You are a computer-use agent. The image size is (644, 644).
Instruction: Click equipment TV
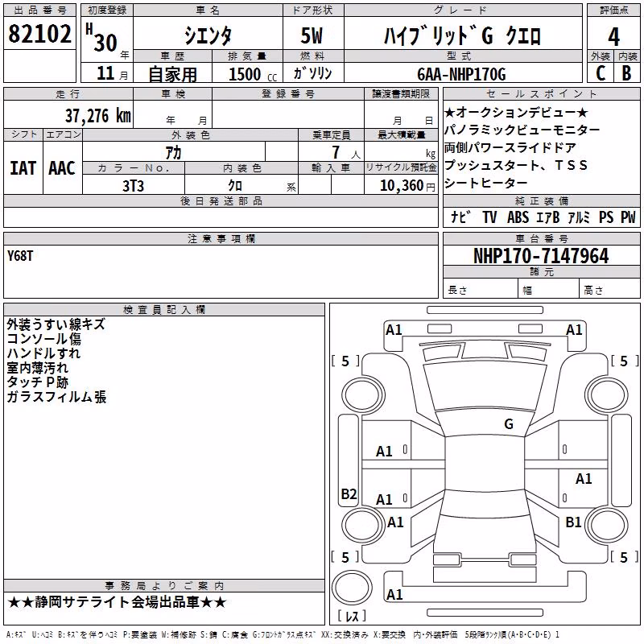(489, 217)
